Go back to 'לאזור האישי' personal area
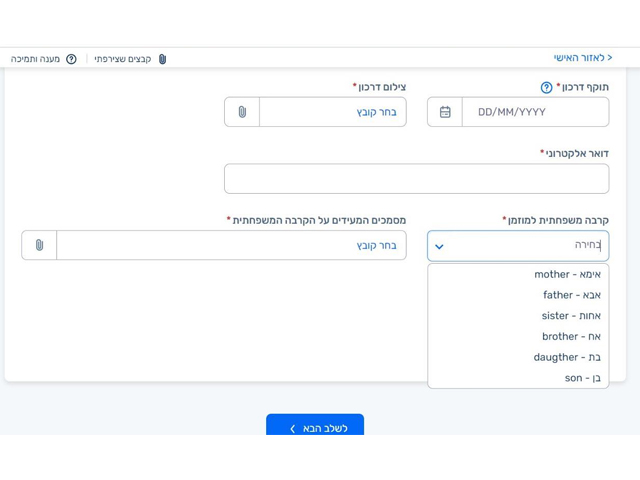The width and height of the screenshot is (640, 480). coord(582,58)
